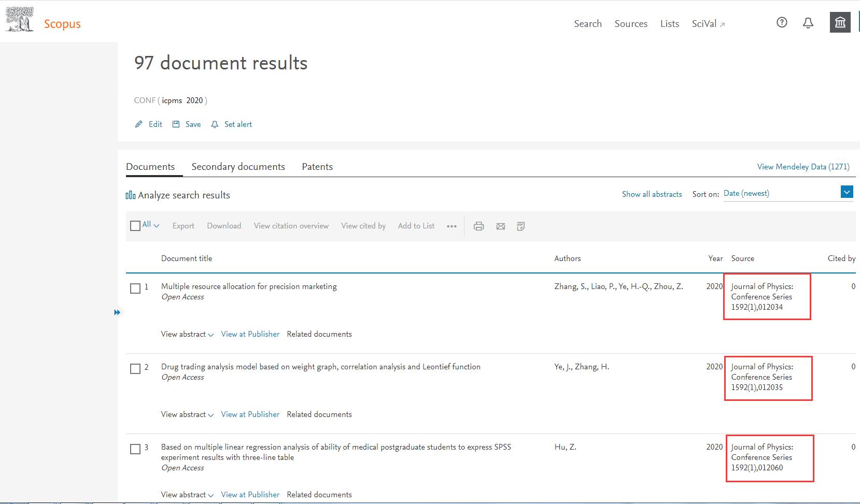Click Analyze search results

click(178, 195)
